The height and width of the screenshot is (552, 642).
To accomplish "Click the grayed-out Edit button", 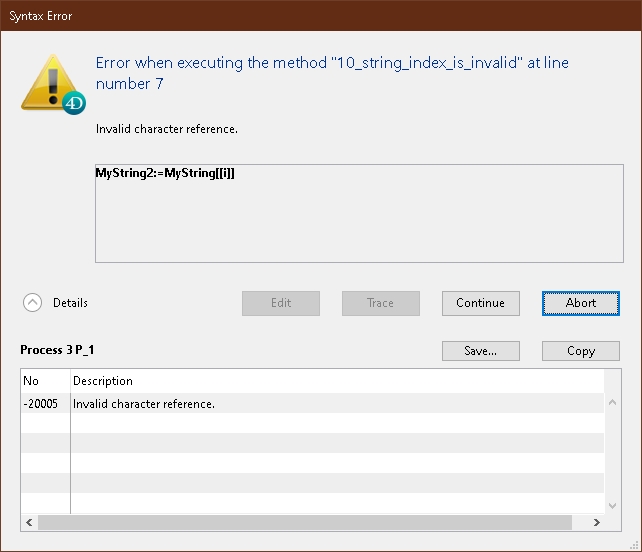I will (x=281, y=303).
